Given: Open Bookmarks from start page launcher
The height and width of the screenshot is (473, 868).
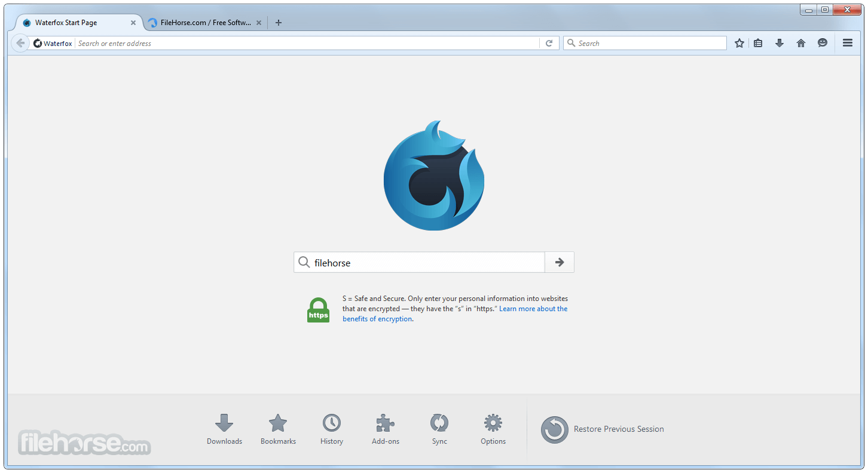Looking at the screenshot, I should 278,429.
